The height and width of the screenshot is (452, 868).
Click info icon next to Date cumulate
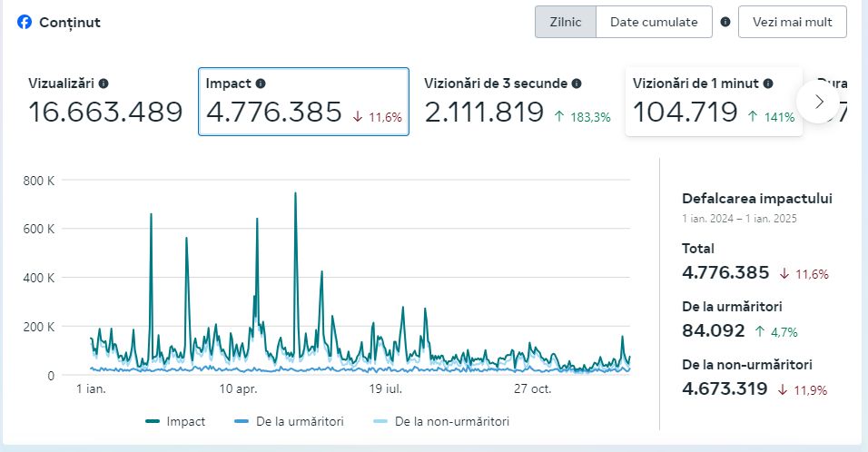pos(725,22)
